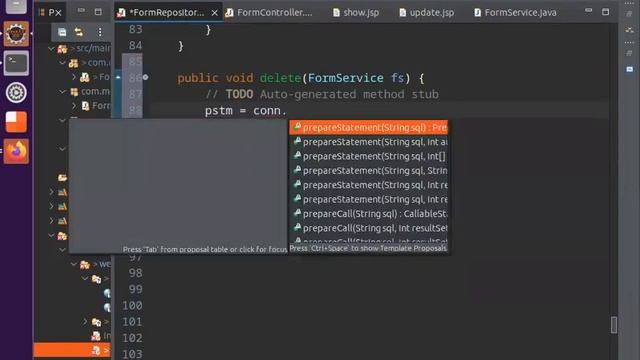The height and width of the screenshot is (360, 640).
Task: Open Package Explorer view menu (three dots)
Action: [100, 32]
